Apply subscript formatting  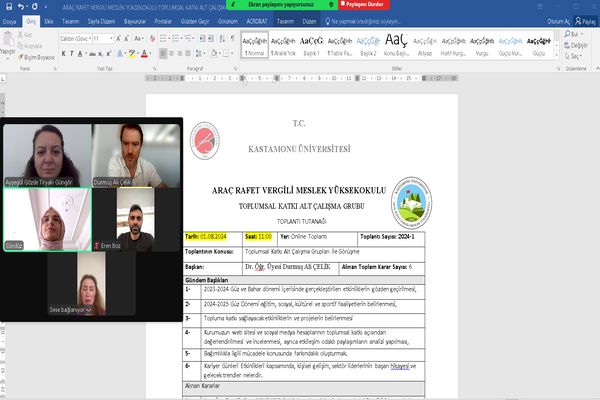[100, 54]
